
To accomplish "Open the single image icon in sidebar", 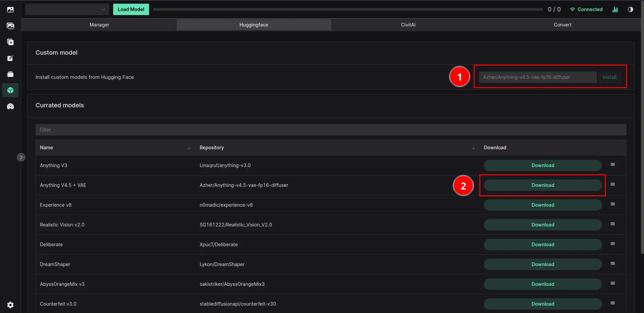I will tap(10, 10).
